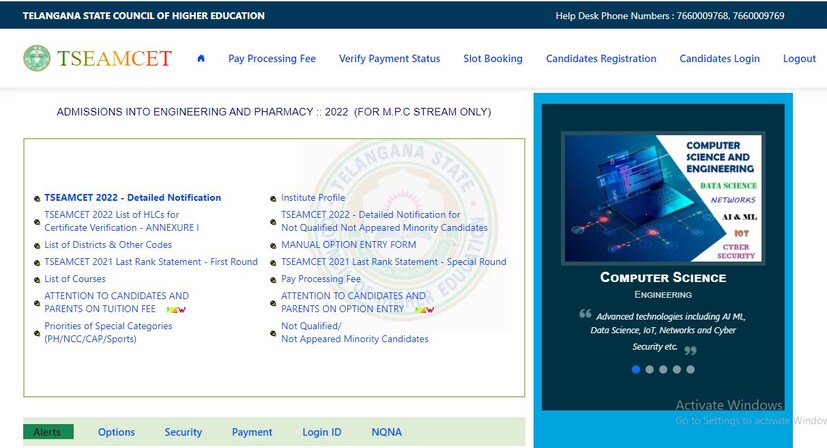Click the Admissions into Engineering and Pharmacy heading

(274, 112)
